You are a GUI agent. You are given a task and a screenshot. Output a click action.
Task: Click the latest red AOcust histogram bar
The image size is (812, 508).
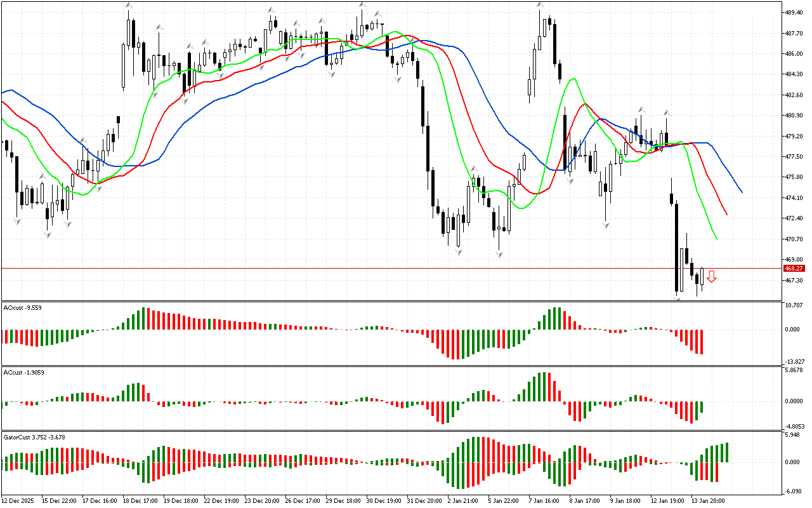(702, 342)
